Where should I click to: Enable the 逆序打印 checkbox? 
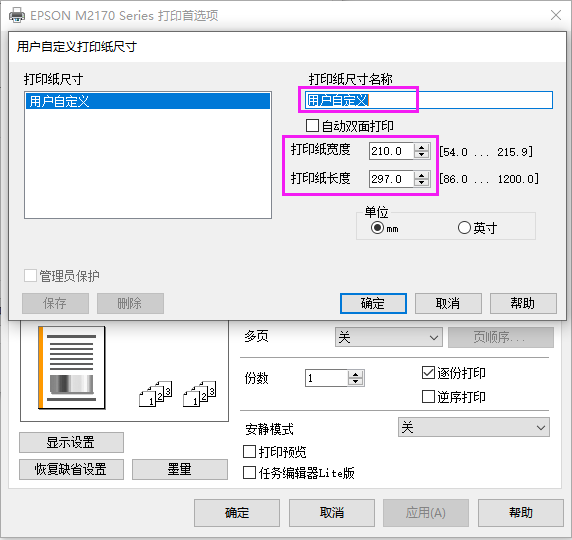pos(428,396)
